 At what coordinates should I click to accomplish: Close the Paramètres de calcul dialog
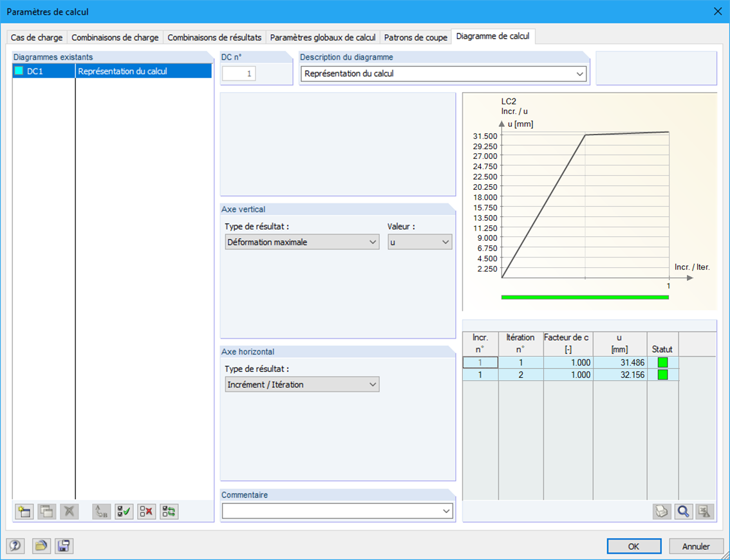coord(717,12)
